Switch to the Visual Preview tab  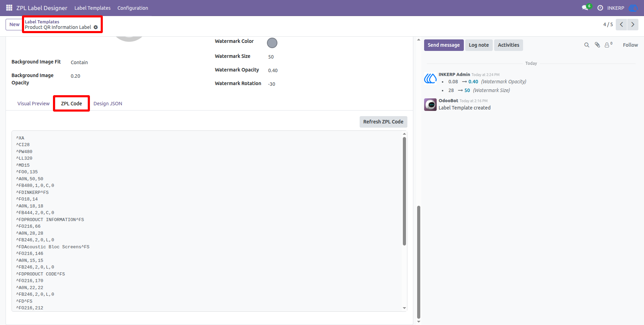pyautogui.click(x=33, y=104)
